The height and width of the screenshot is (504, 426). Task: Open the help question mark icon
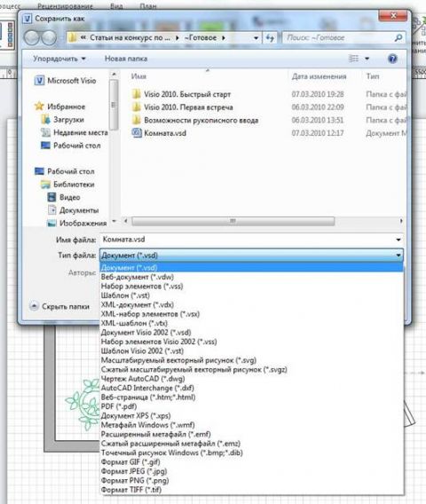coord(392,59)
